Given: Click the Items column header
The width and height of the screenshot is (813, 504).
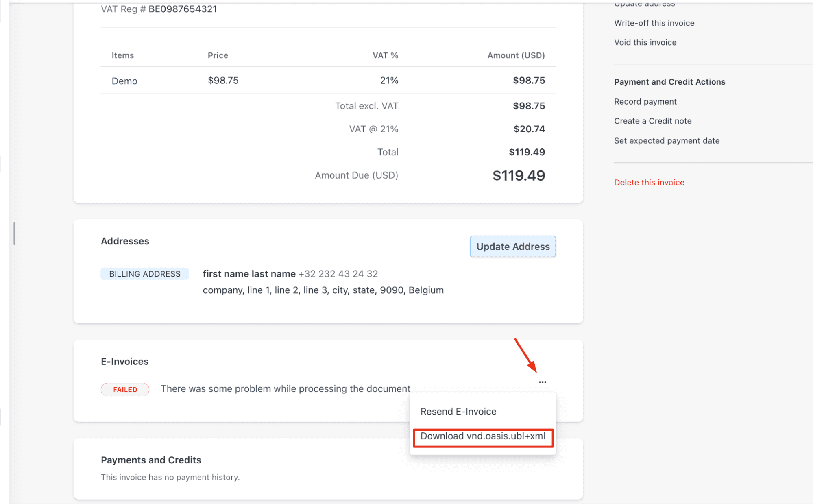Looking at the screenshot, I should 122,55.
